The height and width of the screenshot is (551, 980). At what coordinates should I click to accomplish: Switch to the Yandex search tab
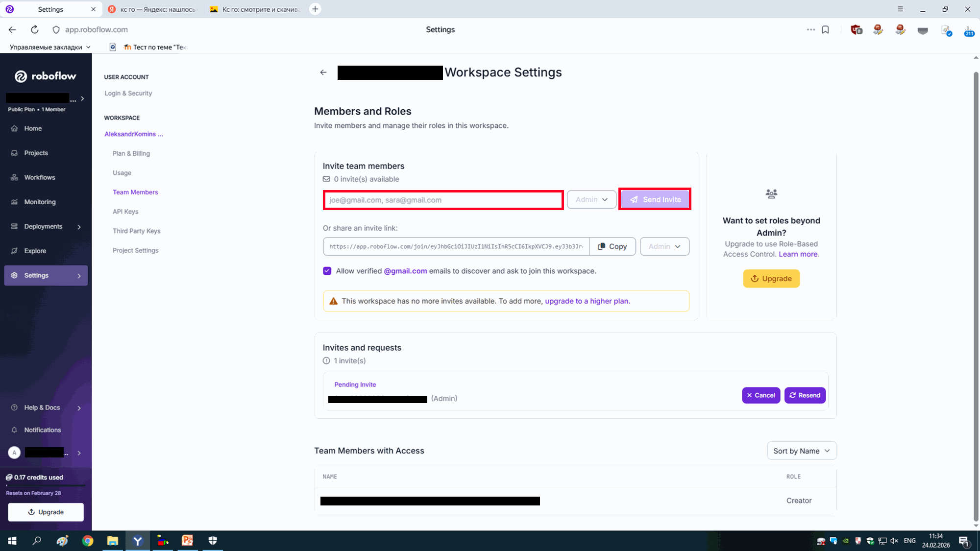pos(152,9)
